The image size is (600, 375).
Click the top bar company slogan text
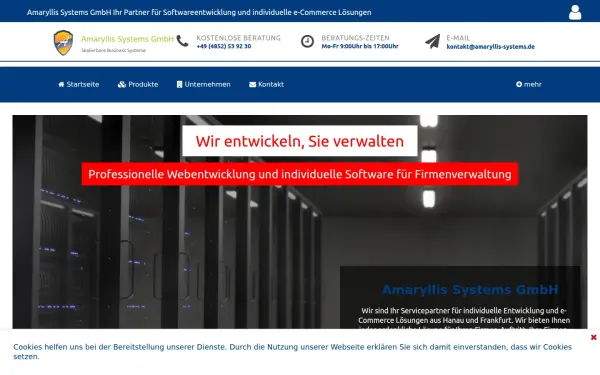199,12
